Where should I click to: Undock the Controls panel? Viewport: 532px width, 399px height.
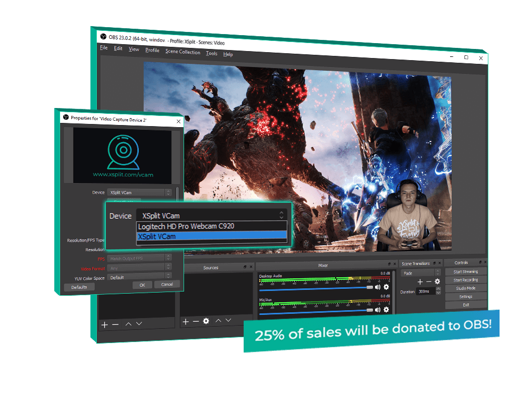pos(480,262)
